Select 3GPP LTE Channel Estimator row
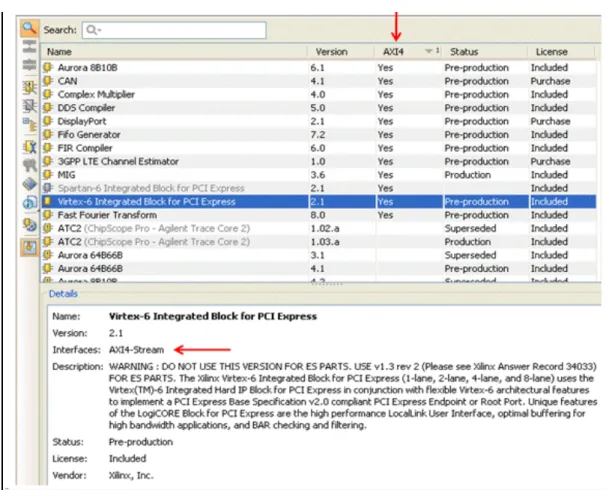Image resolution: width=606 pixels, height=490 pixels. click(319, 162)
